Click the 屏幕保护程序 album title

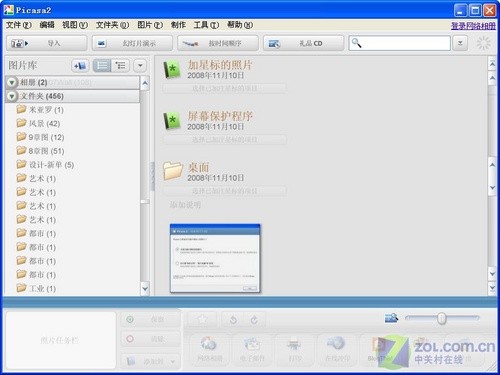click(220, 116)
